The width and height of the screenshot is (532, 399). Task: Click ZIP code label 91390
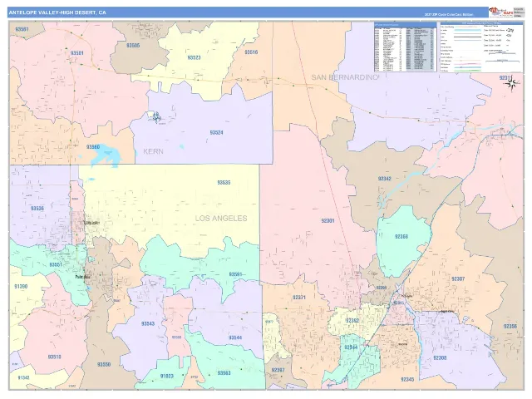point(21,286)
